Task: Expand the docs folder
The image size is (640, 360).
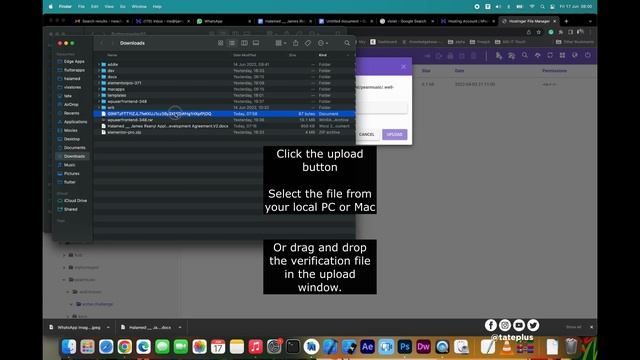Action: [99, 77]
